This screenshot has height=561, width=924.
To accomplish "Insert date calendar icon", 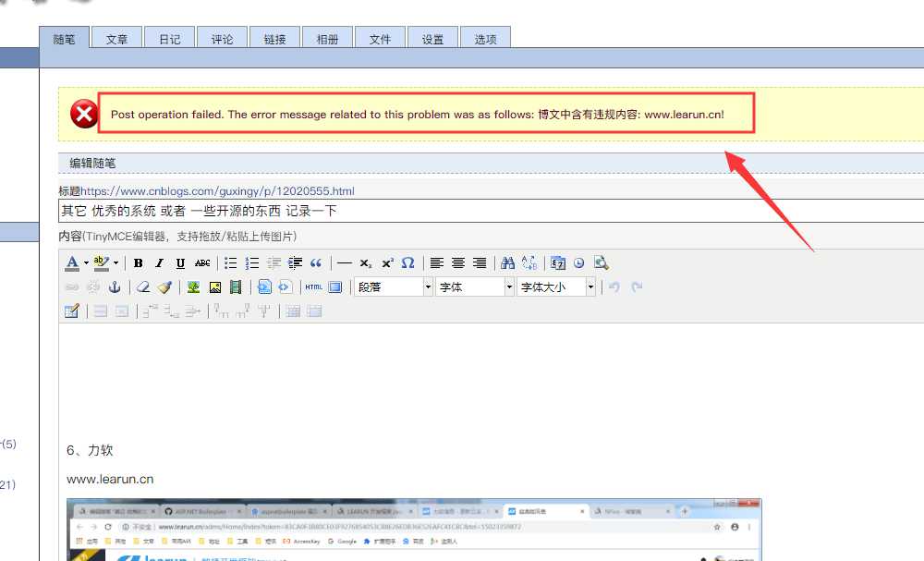I will point(557,262).
